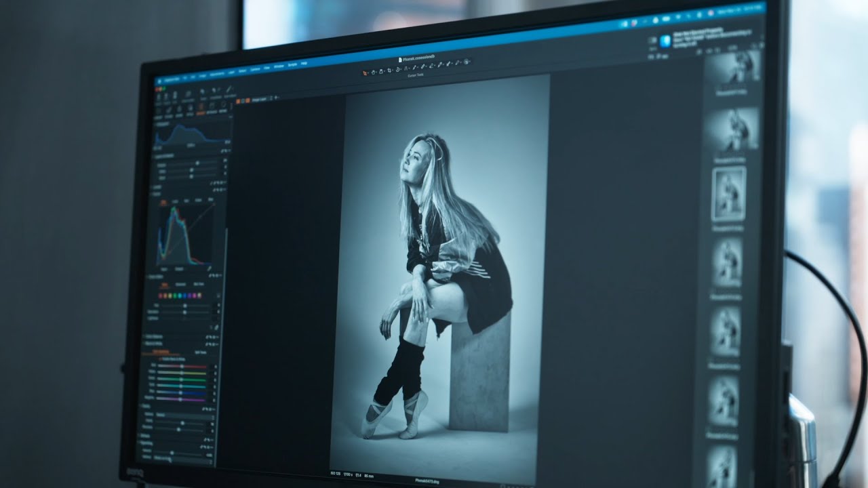Open Color Editor Skin Tone tab
The width and height of the screenshot is (868, 488).
point(199,284)
